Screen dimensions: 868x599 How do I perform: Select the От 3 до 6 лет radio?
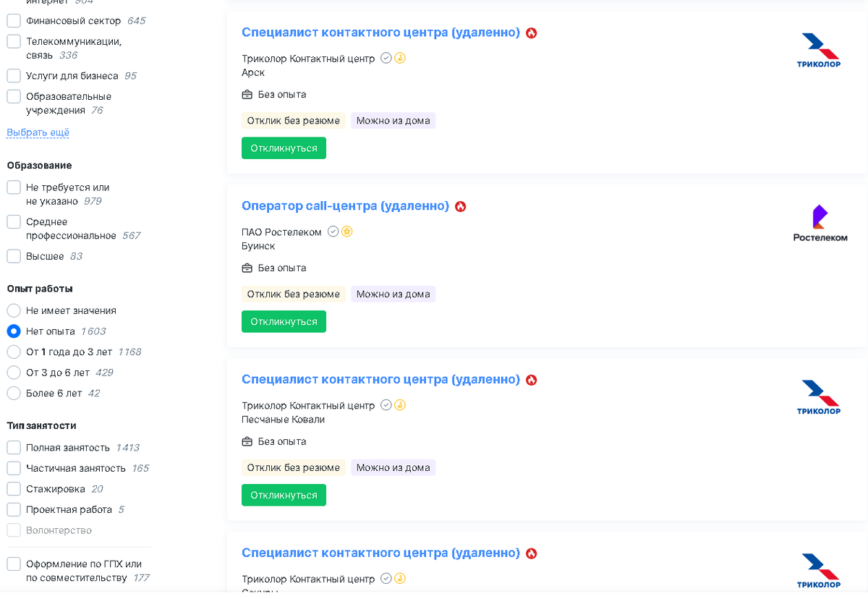(x=14, y=373)
